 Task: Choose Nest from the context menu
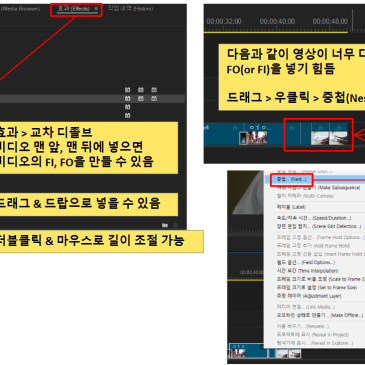tap(291, 179)
